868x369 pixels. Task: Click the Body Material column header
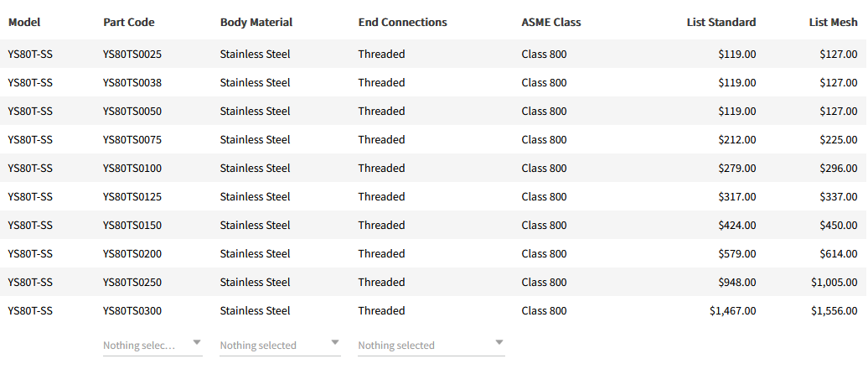256,23
